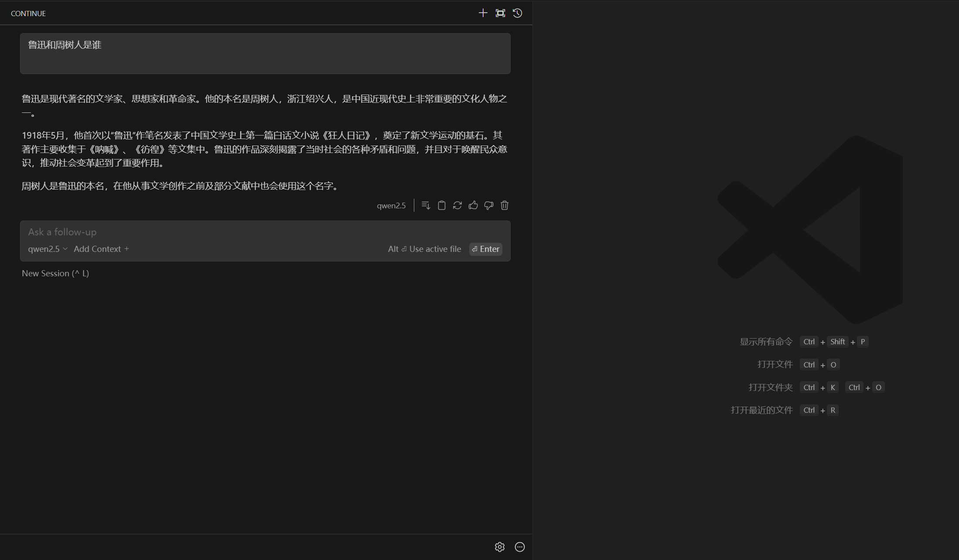The height and width of the screenshot is (560, 959).
Task: Click the CONTINUE panel title
Action: [x=28, y=14]
